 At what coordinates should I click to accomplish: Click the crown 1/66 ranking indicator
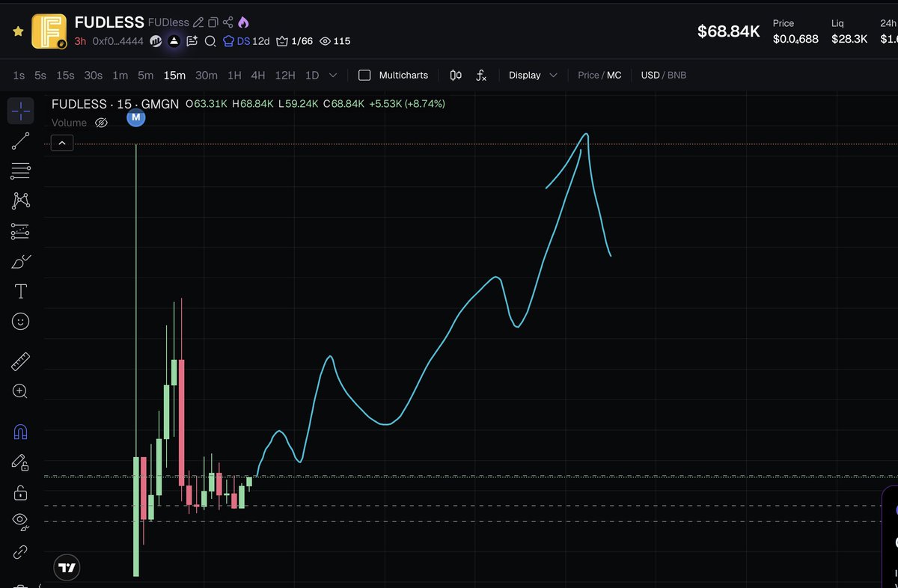[294, 41]
